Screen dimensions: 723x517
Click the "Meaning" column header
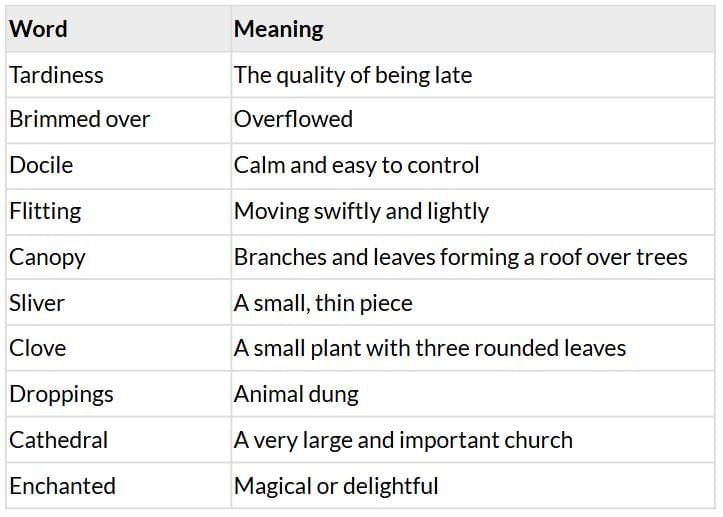(x=279, y=29)
